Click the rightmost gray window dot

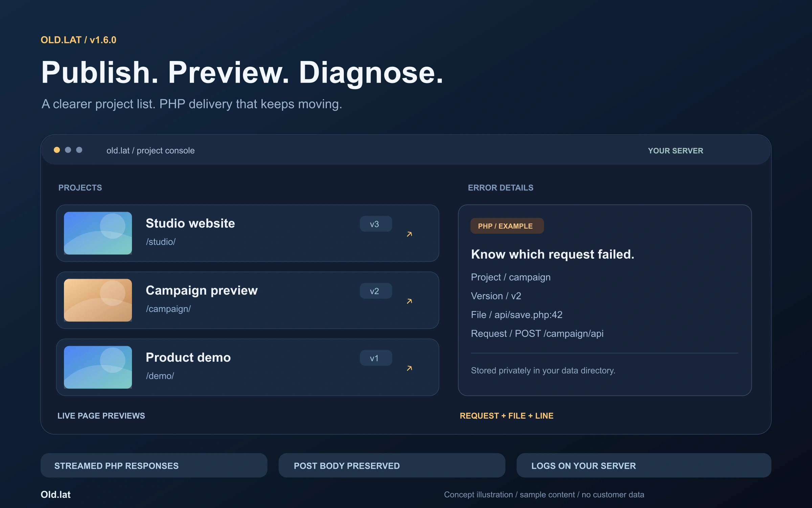pyautogui.click(x=79, y=150)
